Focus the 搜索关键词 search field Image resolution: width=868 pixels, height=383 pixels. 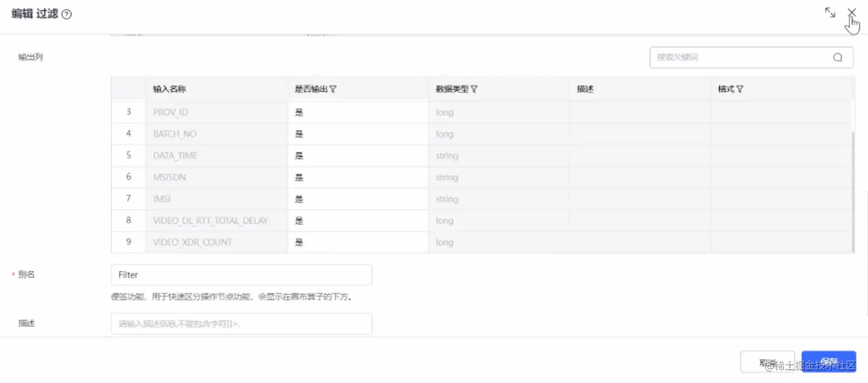(x=751, y=57)
